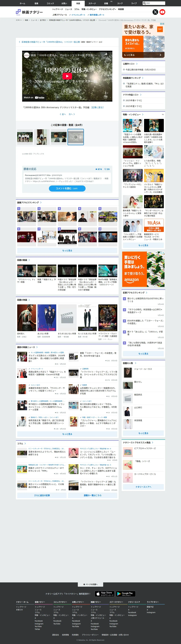Expand 映画動員ランキング section chevron
The width and height of the screenshot is (181, 644).
(143, 78)
